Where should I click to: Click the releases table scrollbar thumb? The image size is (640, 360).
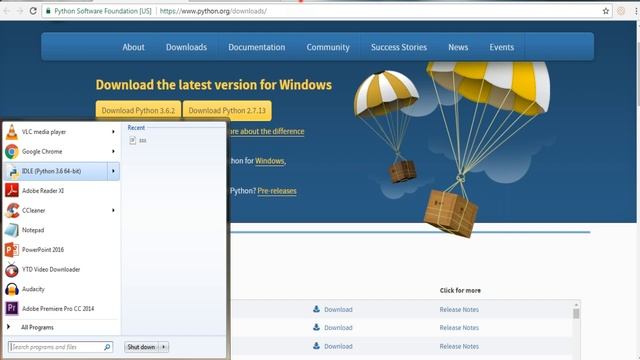pos(576,313)
